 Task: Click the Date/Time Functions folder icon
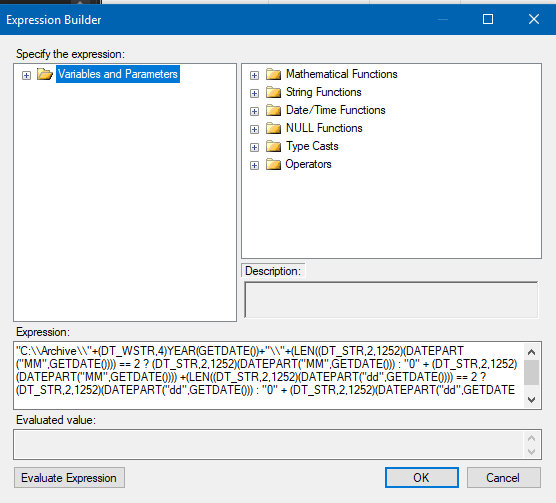(273, 110)
